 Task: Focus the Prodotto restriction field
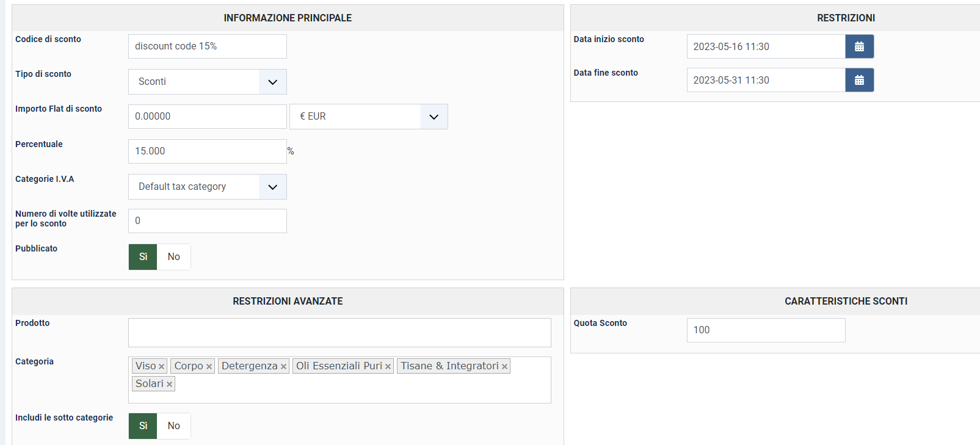tap(339, 333)
